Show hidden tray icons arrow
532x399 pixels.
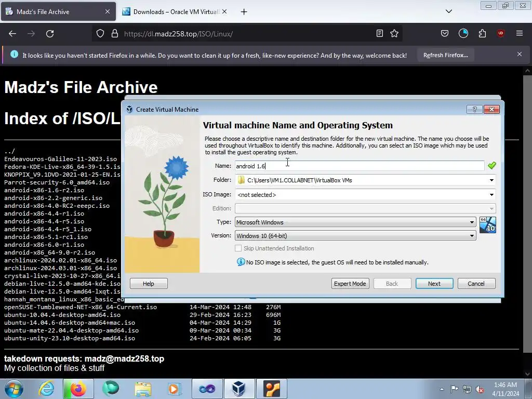click(442, 389)
